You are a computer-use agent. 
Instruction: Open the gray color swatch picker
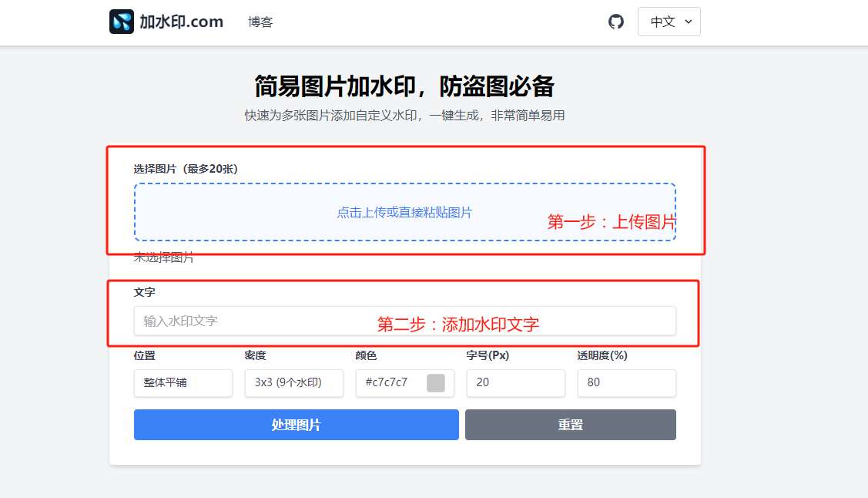tap(436, 383)
